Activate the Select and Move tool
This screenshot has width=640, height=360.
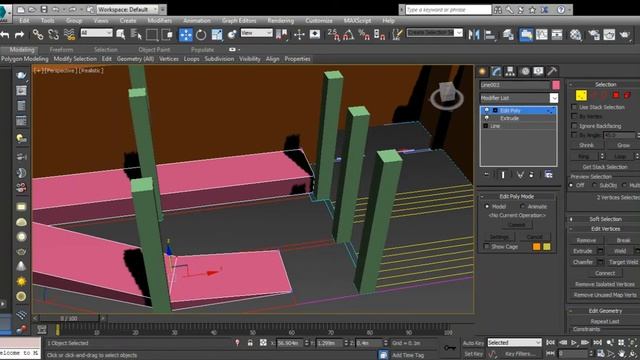point(186,35)
